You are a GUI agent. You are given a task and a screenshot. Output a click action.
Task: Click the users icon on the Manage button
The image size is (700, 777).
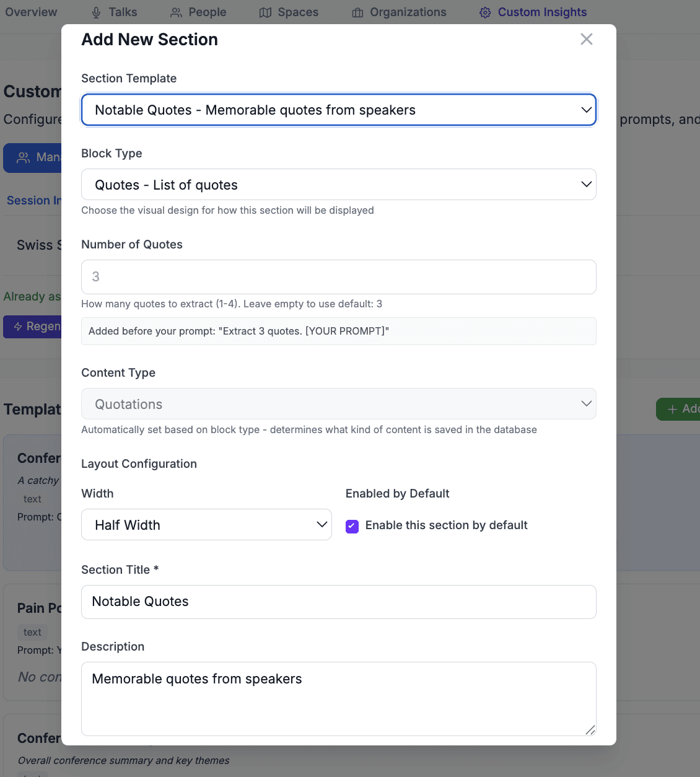pyautogui.click(x=24, y=158)
